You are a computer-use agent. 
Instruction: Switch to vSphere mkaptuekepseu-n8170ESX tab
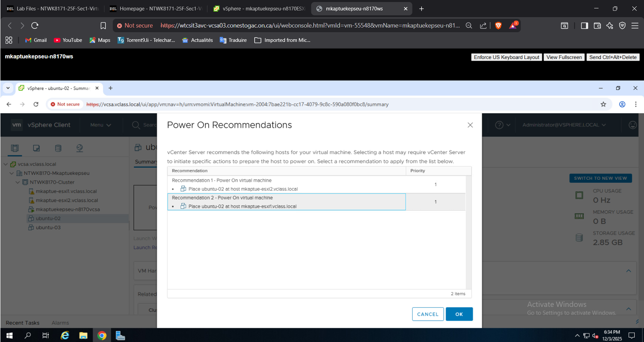(x=259, y=8)
